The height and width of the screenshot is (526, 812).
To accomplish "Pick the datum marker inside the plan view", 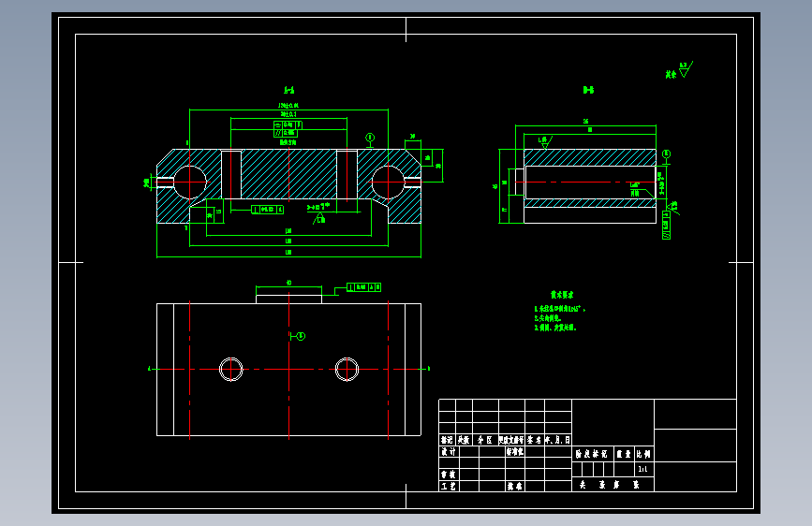I will point(298,336).
